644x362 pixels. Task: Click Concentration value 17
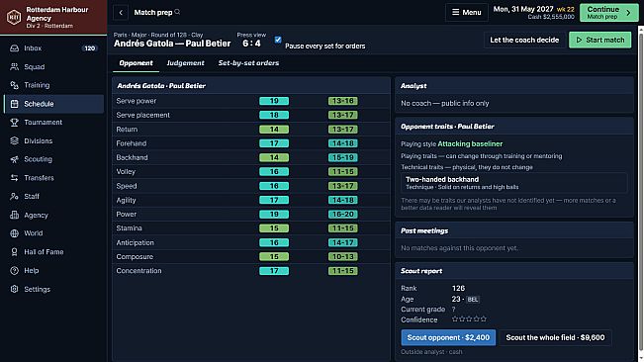pyautogui.click(x=274, y=271)
